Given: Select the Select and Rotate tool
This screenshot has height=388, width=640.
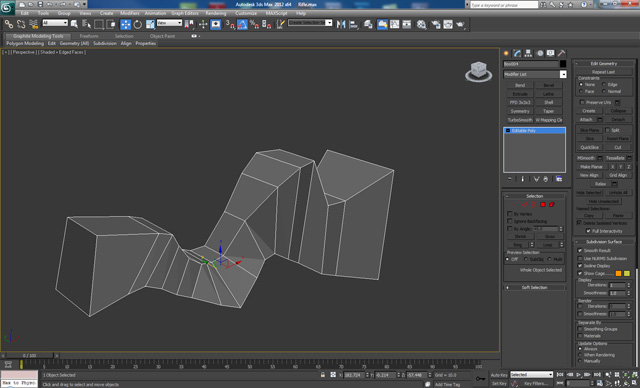Looking at the screenshot, I should click(x=138, y=24).
